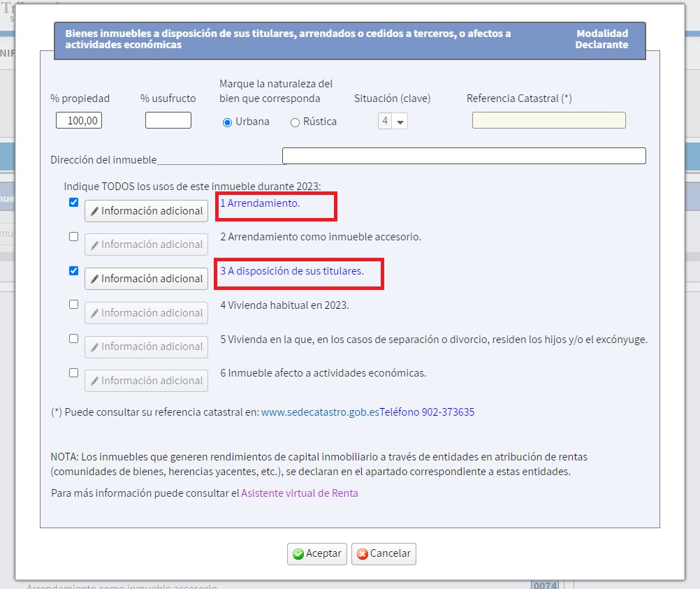Image resolution: width=700 pixels, height=589 pixels.
Task: Click the green checkmark Aceptar button
Action: click(x=317, y=553)
